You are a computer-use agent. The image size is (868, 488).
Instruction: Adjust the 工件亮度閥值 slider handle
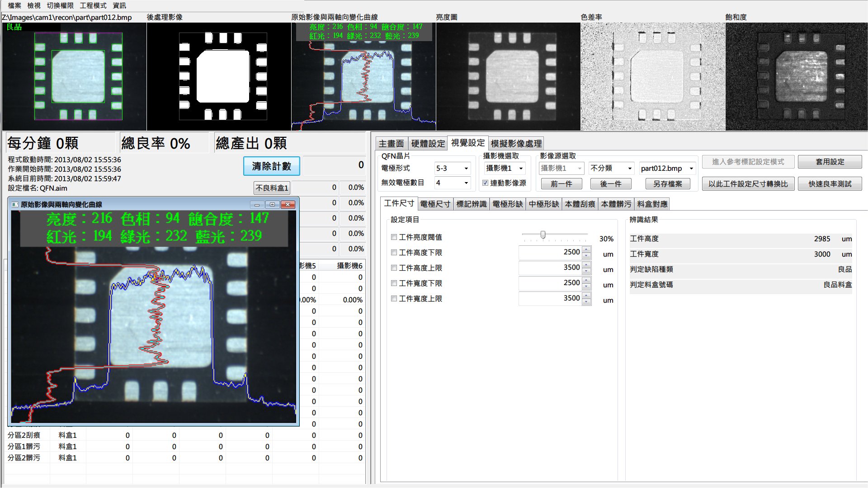click(x=543, y=235)
